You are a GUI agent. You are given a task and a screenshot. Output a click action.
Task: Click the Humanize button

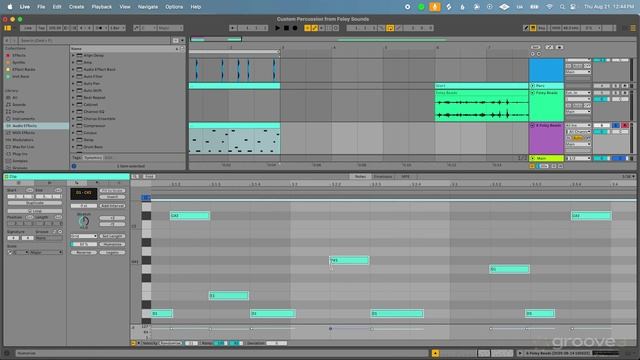click(112, 244)
